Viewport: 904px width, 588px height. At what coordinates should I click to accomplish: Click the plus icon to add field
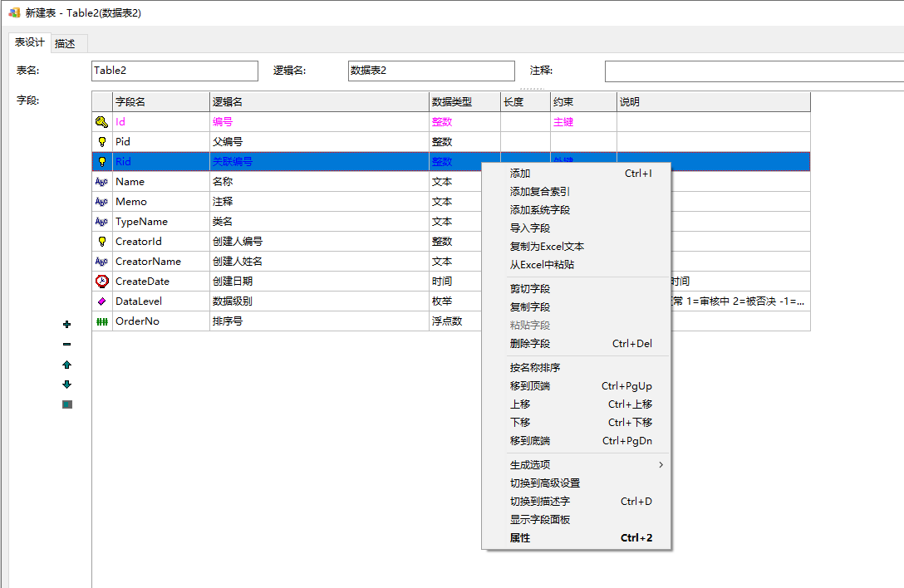tap(67, 325)
